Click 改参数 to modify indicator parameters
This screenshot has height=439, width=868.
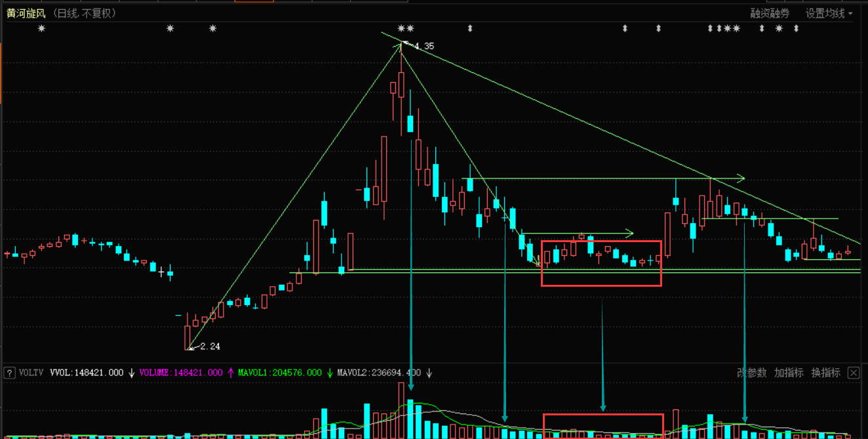(751, 373)
